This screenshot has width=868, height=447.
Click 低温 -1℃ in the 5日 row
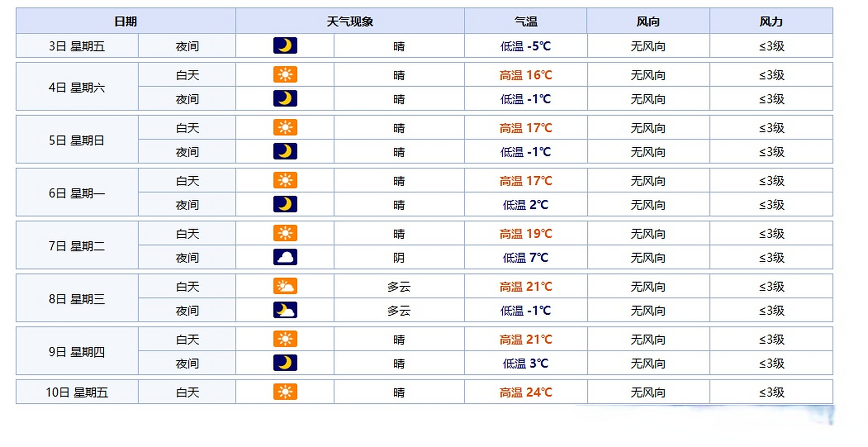coord(526,152)
